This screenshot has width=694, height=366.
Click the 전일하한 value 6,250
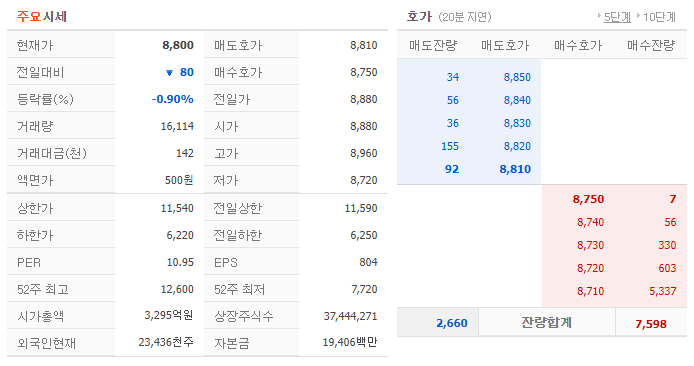[364, 235]
